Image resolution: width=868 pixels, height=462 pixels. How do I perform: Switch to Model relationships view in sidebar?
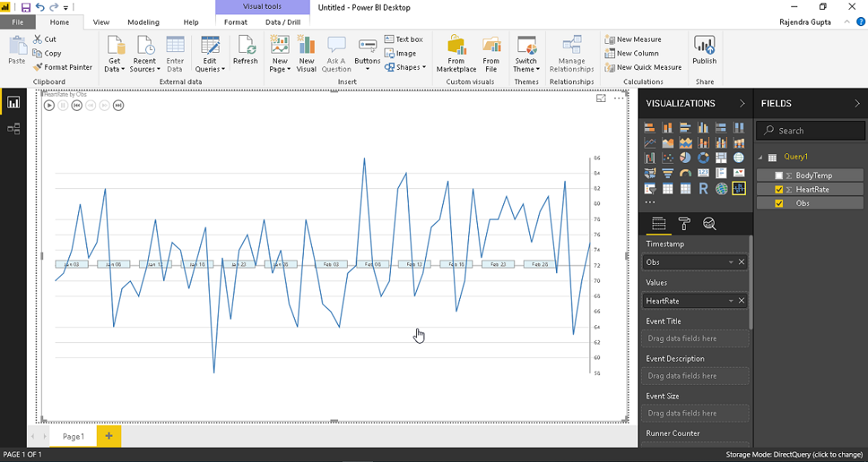(13, 129)
